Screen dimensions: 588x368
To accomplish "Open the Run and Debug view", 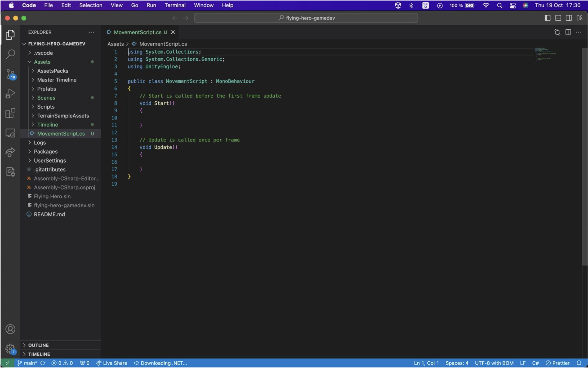I will pos(10,93).
